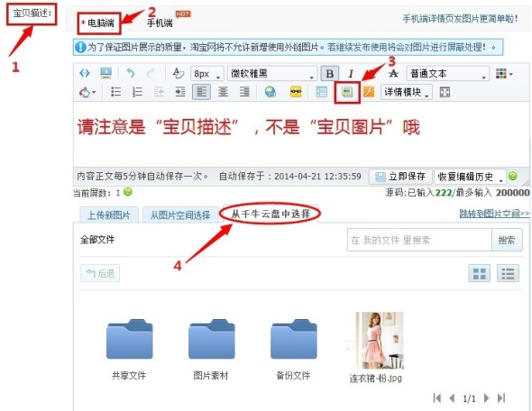The width and height of the screenshot is (532, 411).
Task: Select the 连衣裙-粉.jpg image thumbnail
Action: click(x=376, y=340)
